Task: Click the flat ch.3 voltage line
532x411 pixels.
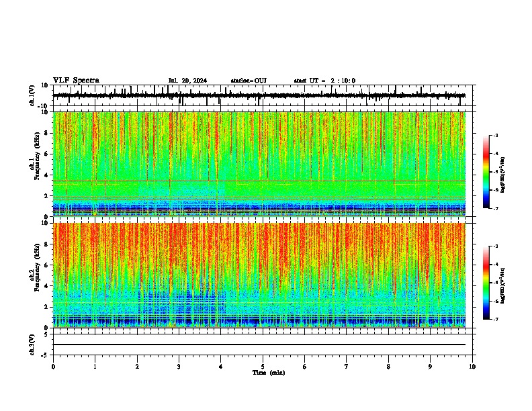Action: (x=259, y=345)
